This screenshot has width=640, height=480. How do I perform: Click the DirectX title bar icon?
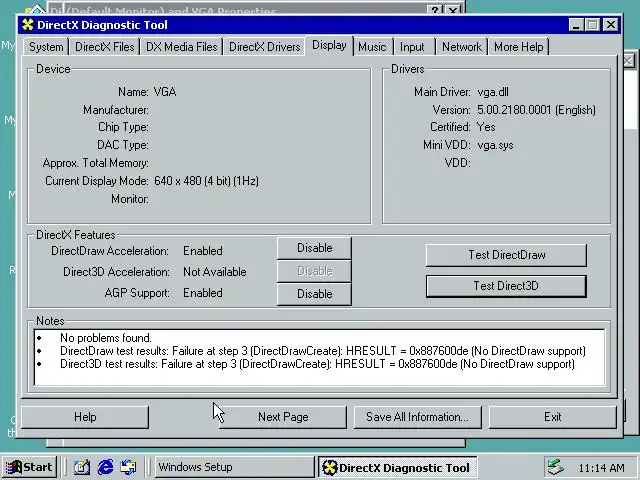coord(27,25)
